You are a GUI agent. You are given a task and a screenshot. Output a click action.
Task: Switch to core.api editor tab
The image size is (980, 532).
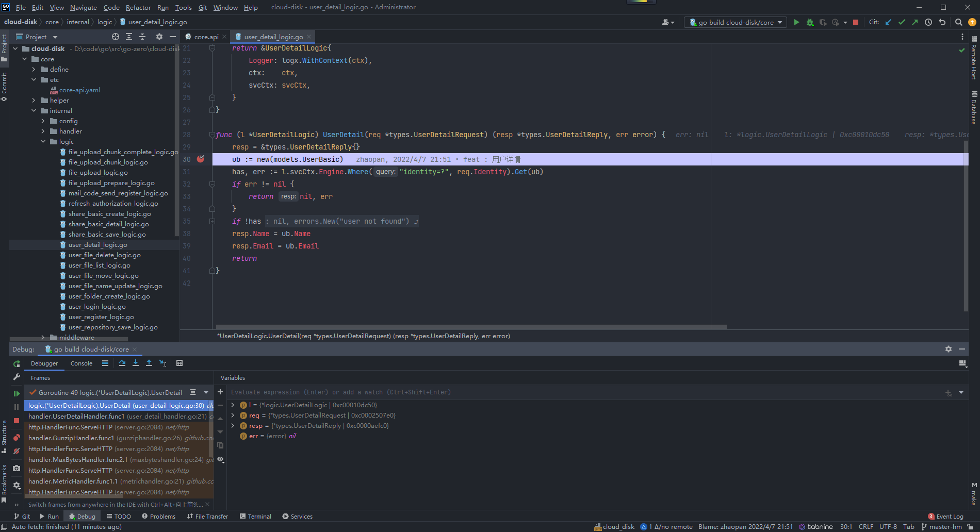[206, 37]
